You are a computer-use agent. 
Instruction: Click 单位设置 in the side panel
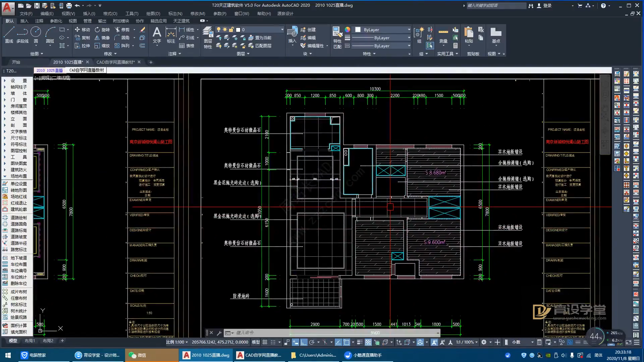click(15, 184)
